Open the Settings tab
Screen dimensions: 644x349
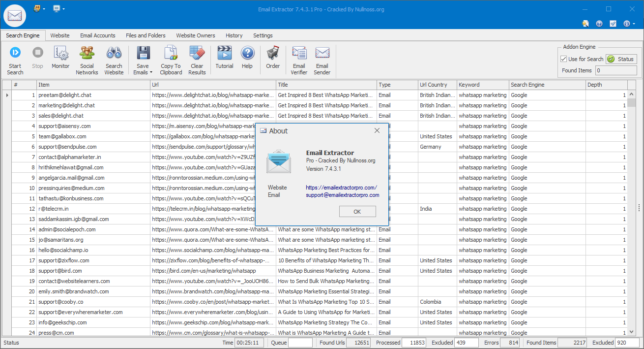[x=263, y=35]
